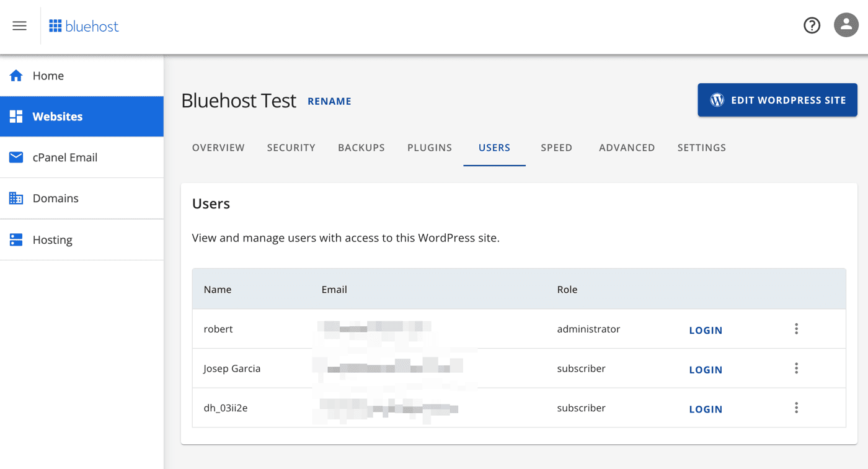Image resolution: width=868 pixels, height=469 pixels.
Task: Click the subscriber role for dh_03ii2e
Action: click(x=582, y=408)
